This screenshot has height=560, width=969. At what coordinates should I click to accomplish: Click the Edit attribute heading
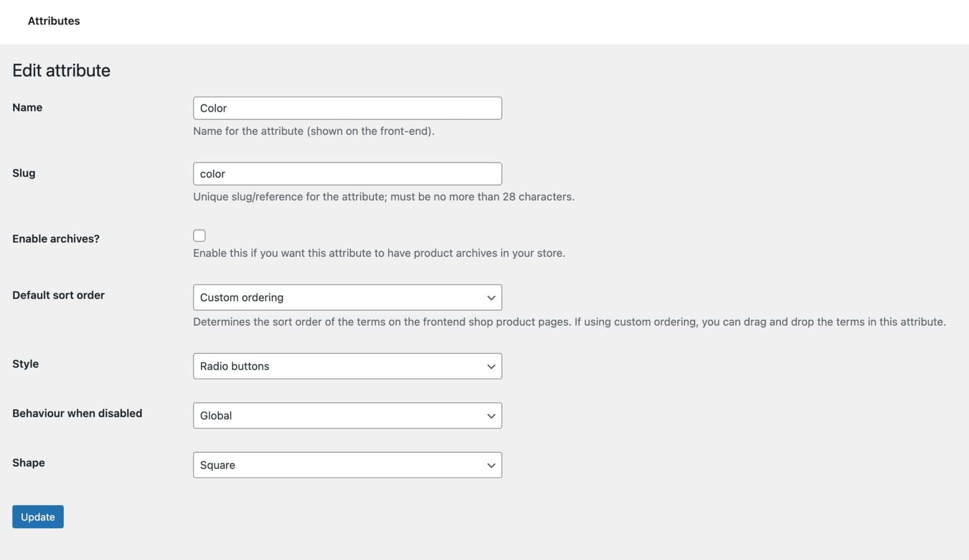(x=61, y=70)
